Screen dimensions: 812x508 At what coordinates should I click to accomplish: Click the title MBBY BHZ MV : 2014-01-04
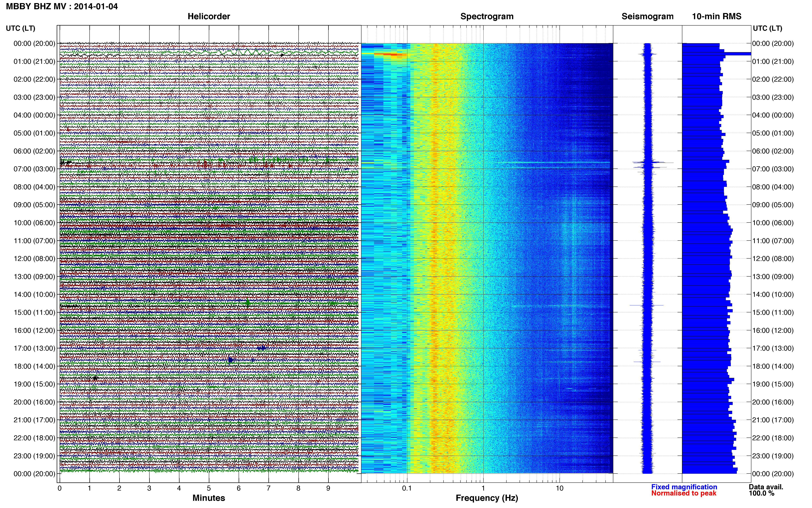[x=62, y=6]
